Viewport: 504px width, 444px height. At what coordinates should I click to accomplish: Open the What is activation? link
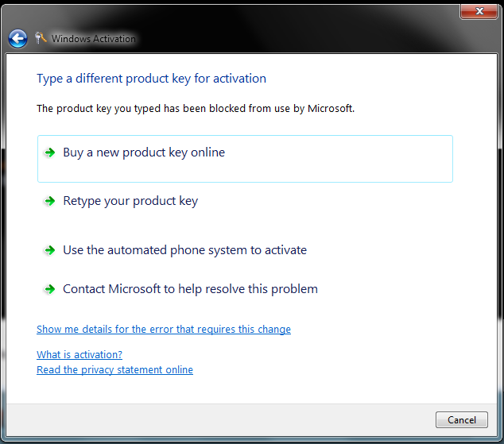[79, 355]
